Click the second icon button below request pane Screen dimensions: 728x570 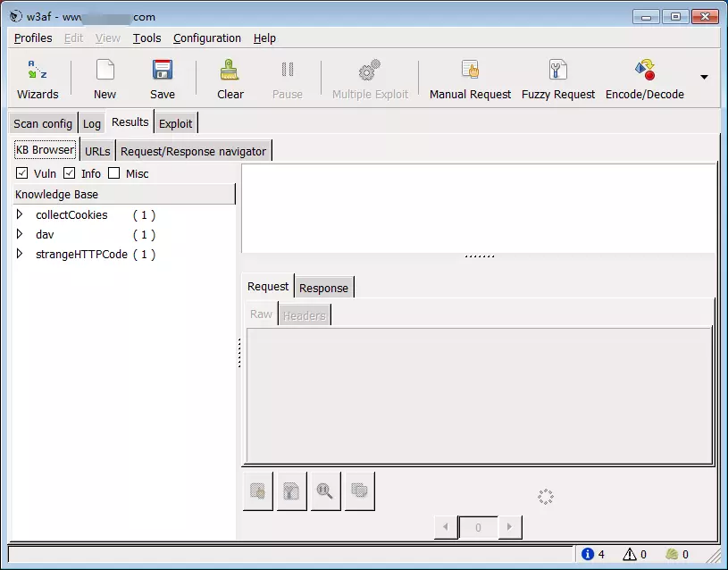(291, 491)
